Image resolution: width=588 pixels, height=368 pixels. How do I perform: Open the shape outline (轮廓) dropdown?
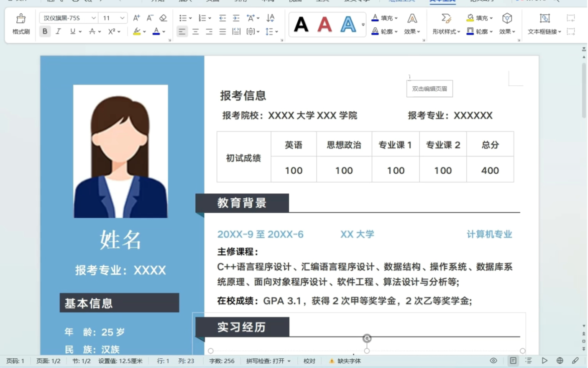pyautogui.click(x=480, y=31)
